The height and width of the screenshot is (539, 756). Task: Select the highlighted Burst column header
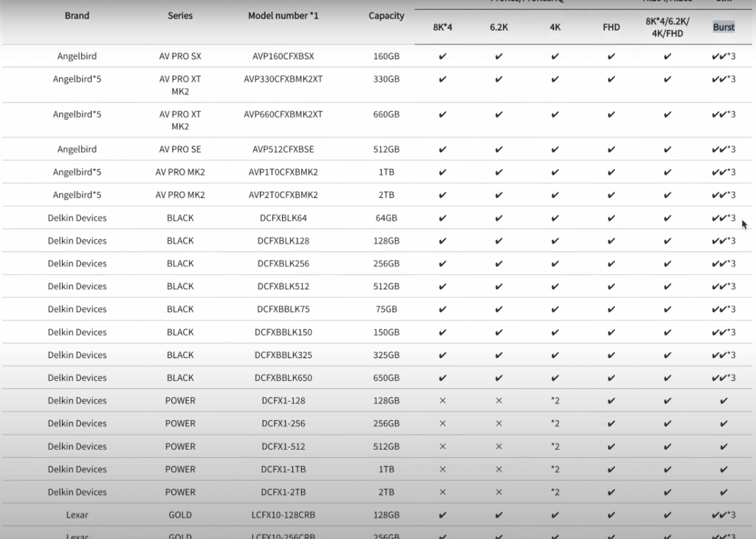[724, 27]
